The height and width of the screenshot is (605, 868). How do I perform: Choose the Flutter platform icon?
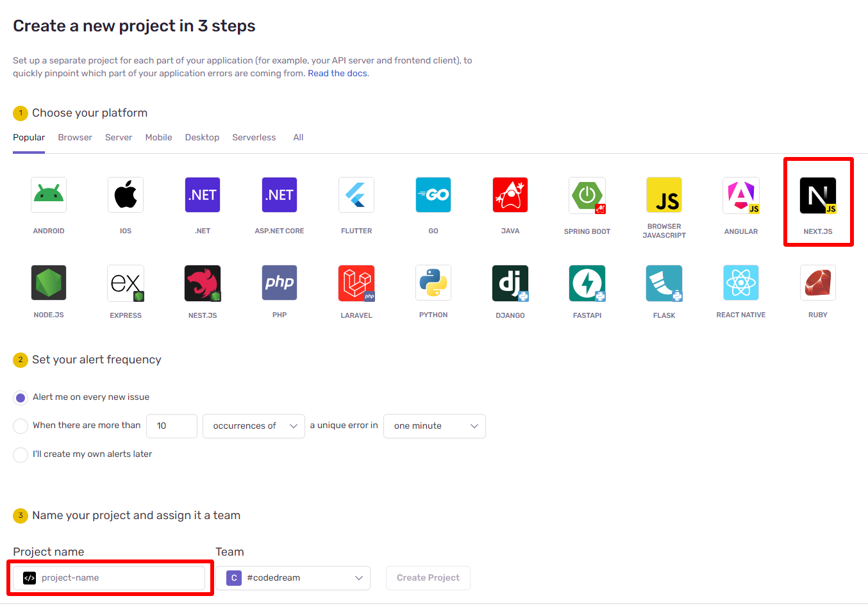pyautogui.click(x=356, y=195)
